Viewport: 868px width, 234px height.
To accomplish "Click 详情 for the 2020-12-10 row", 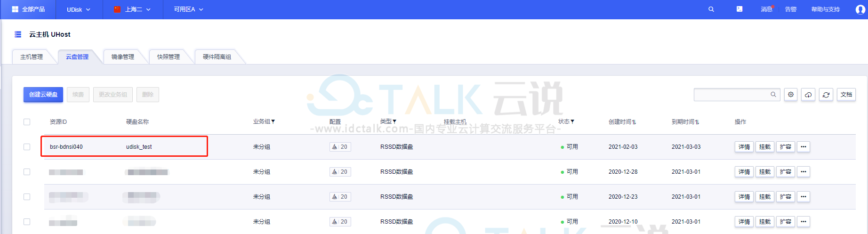I will pos(744,222).
